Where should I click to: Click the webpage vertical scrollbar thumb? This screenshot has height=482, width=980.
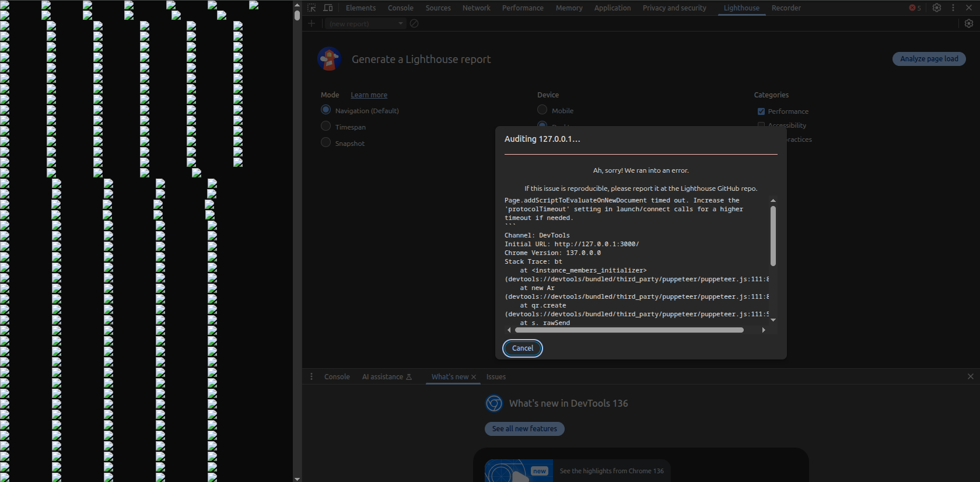pyautogui.click(x=297, y=15)
